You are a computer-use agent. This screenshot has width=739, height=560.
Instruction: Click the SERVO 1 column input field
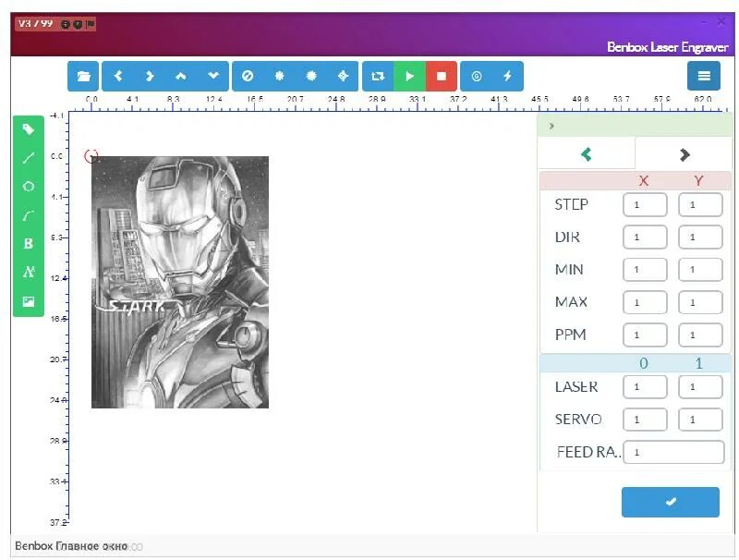[x=700, y=420]
